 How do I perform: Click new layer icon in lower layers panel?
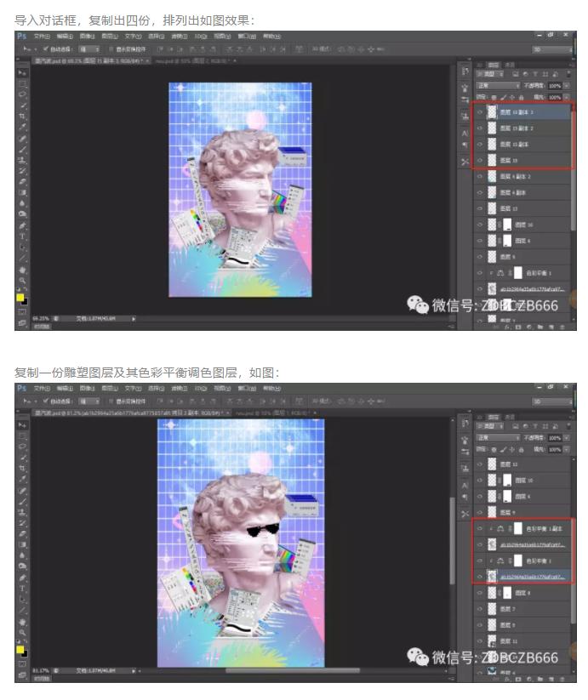click(551, 680)
